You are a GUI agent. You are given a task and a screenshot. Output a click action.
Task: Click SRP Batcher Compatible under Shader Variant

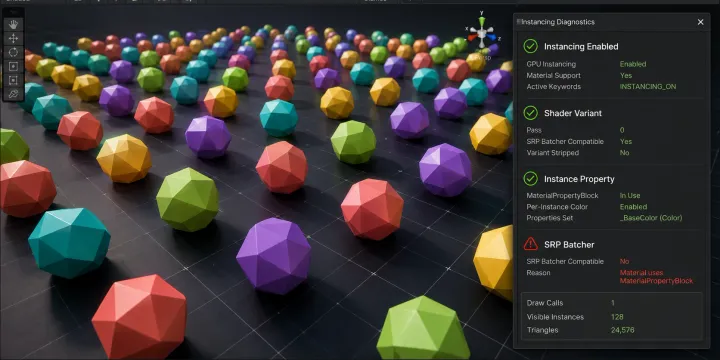565,141
